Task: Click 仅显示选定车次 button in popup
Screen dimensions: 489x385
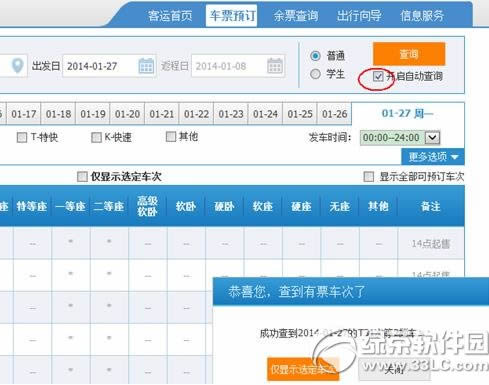Action: click(303, 369)
